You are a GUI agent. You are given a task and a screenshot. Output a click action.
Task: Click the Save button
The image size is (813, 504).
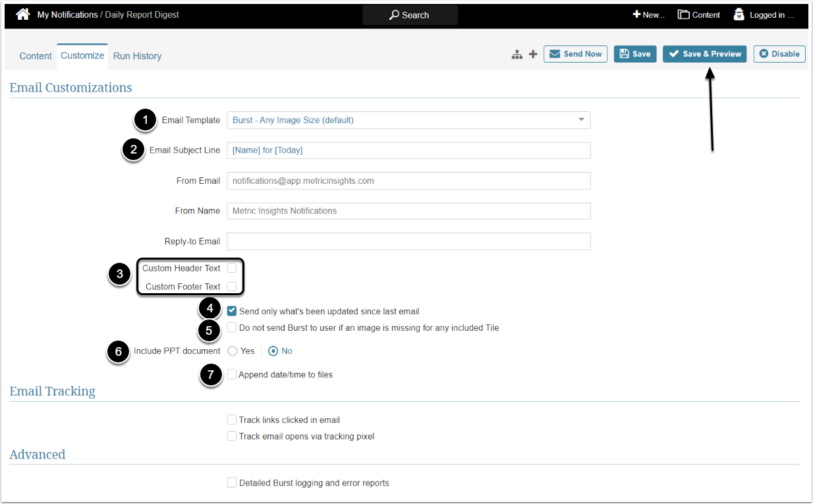635,54
